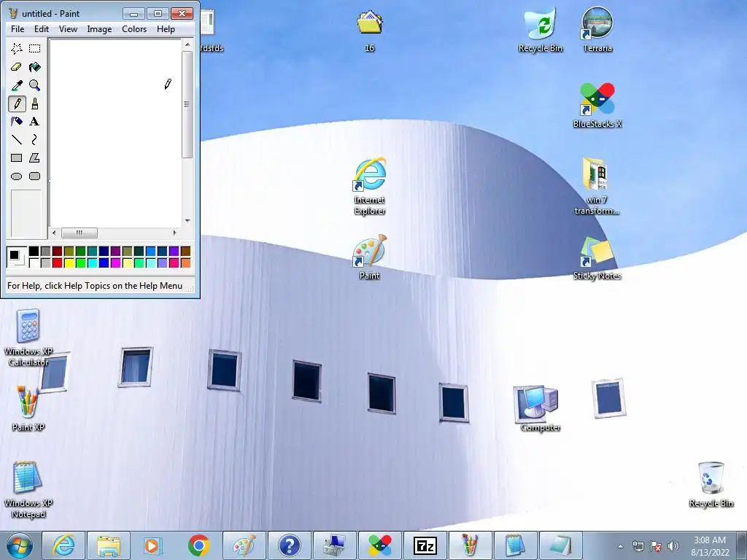The height and width of the screenshot is (560, 747).
Task: Open Windows Explorer folder on the taskbar
Action: [109, 545]
